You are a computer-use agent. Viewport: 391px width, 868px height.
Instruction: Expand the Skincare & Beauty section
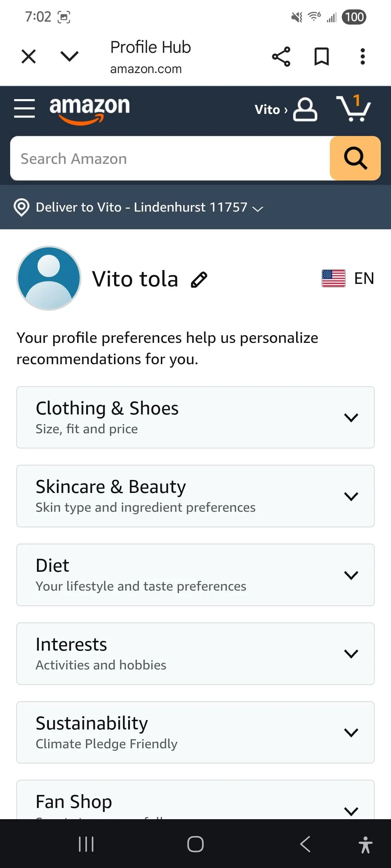tap(195, 496)
